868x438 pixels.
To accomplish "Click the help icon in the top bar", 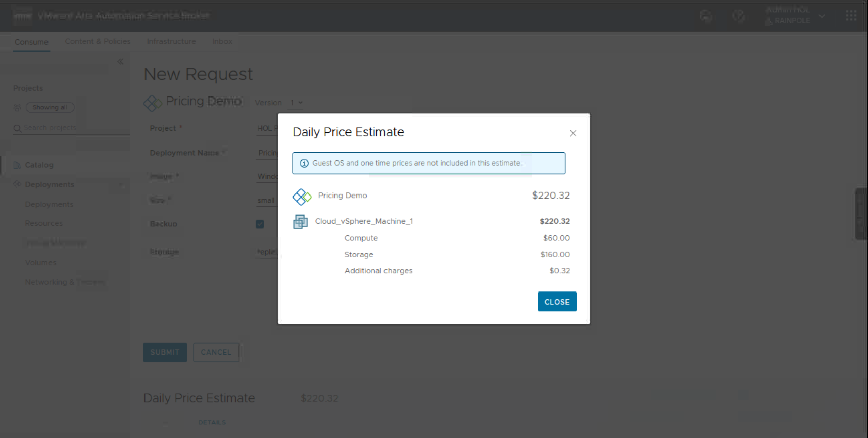I will click(x=738, y=16).
